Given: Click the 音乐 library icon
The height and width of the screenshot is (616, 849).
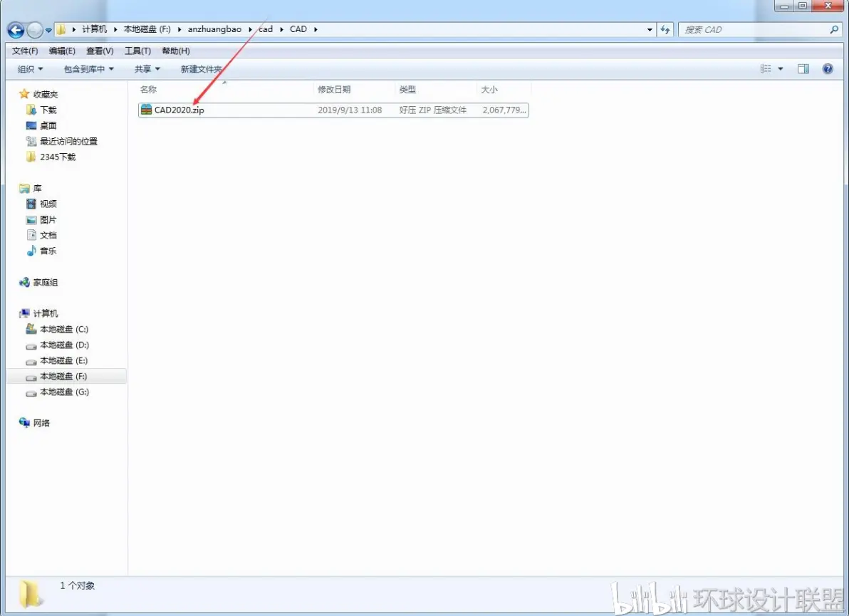Looking at the screenshot, I should (31, 251).
